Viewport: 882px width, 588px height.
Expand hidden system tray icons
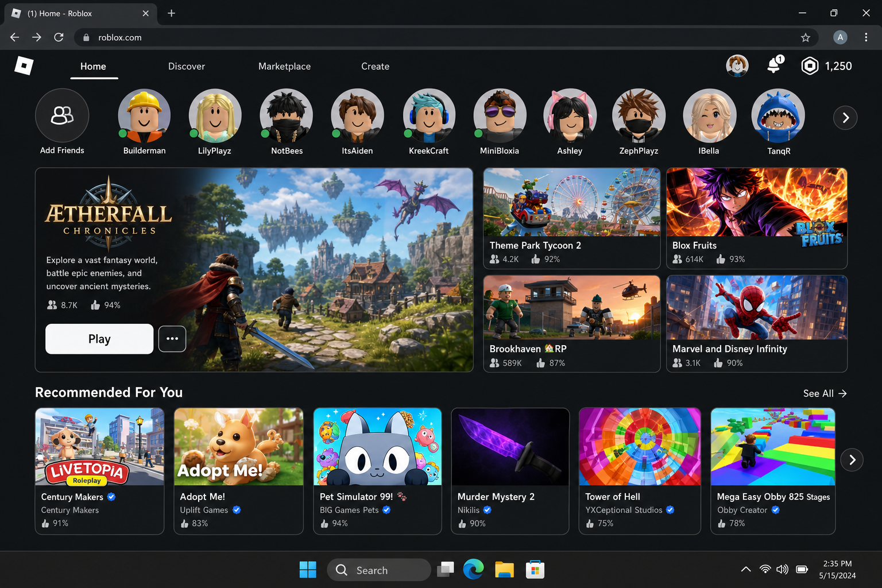(x=746, y=570)
